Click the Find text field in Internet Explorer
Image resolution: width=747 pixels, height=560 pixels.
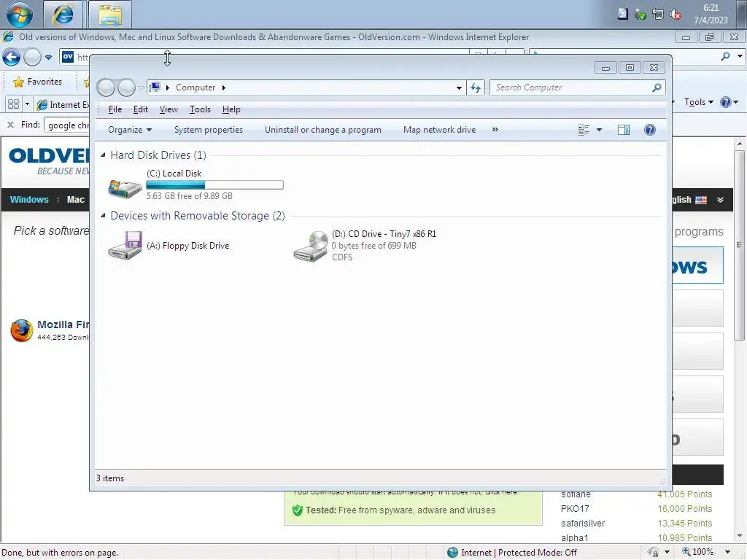66,125
